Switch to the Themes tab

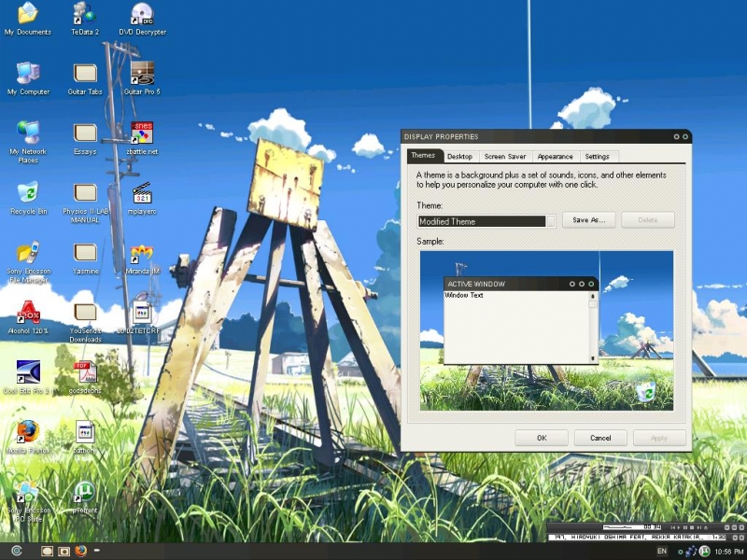click(423, 155)
